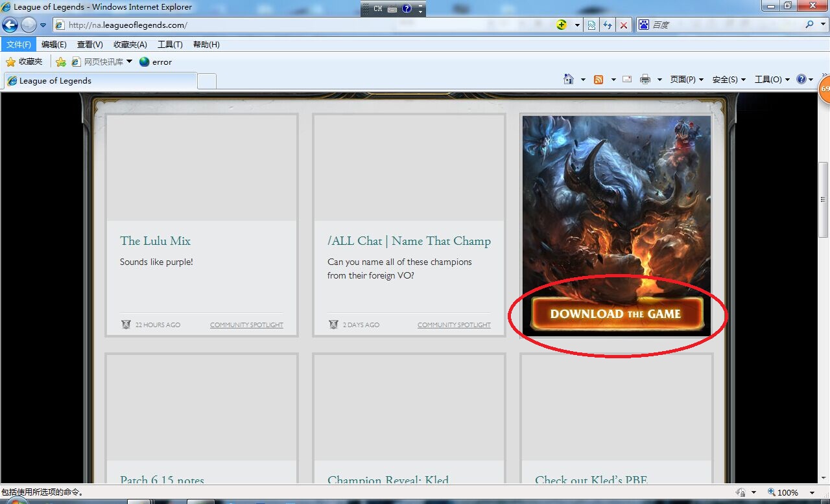Click the helmet icon beside 2 DAYS AGO
Image resolution: width=830 pixels, height=504 pixels.
tap(333, 325)
